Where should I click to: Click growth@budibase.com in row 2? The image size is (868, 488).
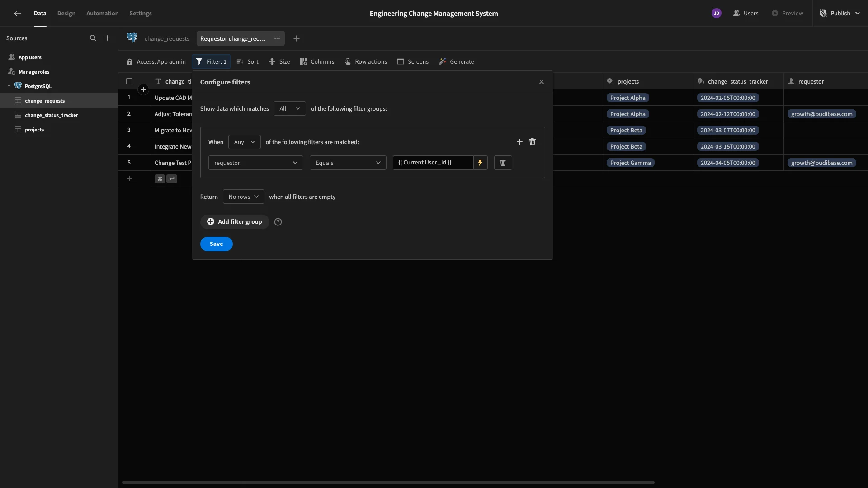(x=822, y=114)
